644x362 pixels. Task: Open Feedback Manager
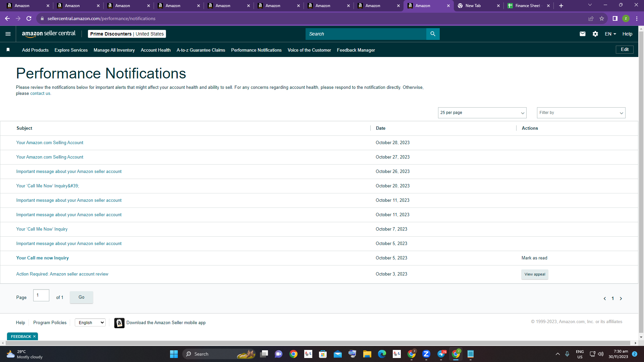[356, 50]
